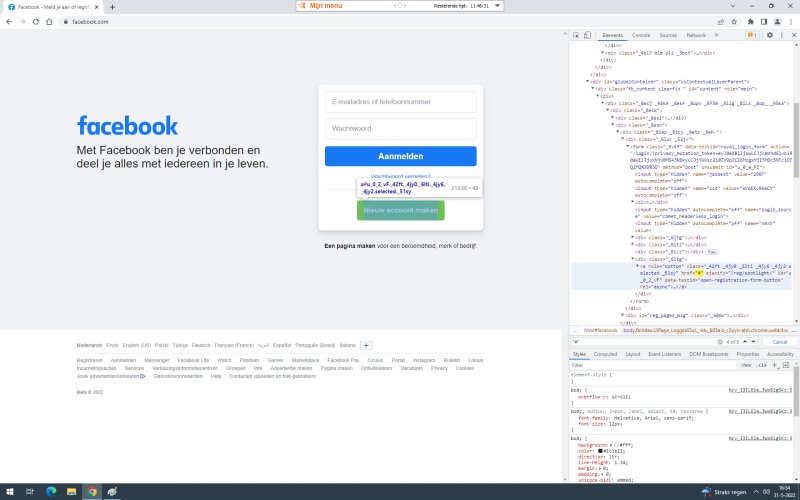Add a new style rule with plus icon
Viewport: 800px width, 500px height.
(774, 365)
